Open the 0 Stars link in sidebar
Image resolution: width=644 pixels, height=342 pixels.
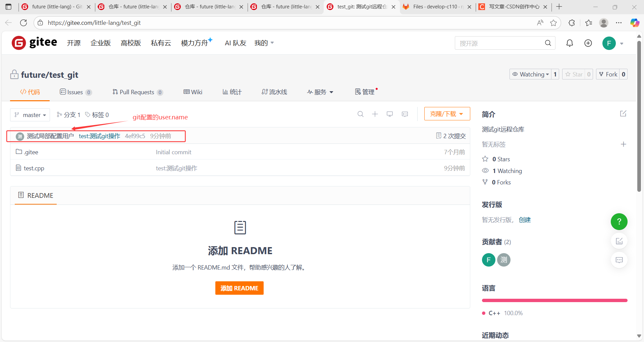click(496, 159)
